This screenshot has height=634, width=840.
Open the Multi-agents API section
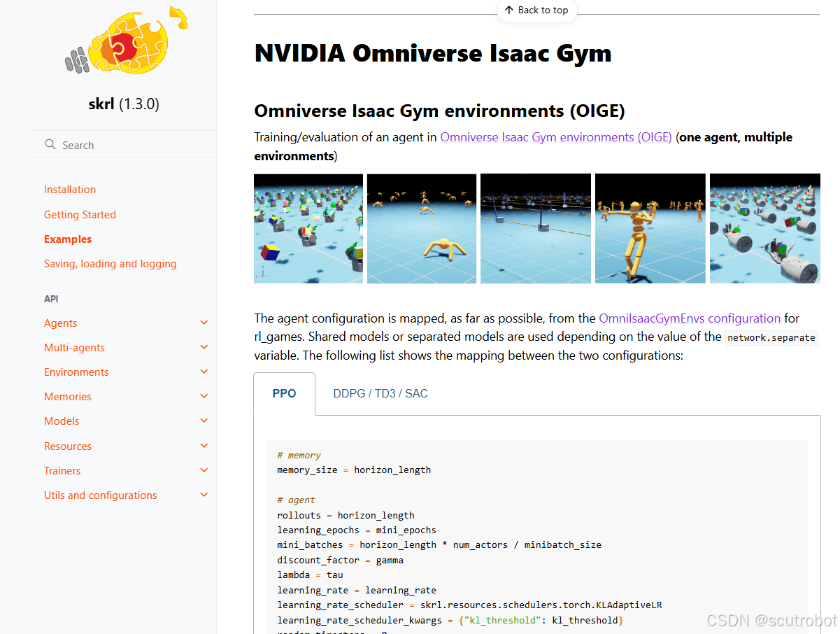pos(74,348)
